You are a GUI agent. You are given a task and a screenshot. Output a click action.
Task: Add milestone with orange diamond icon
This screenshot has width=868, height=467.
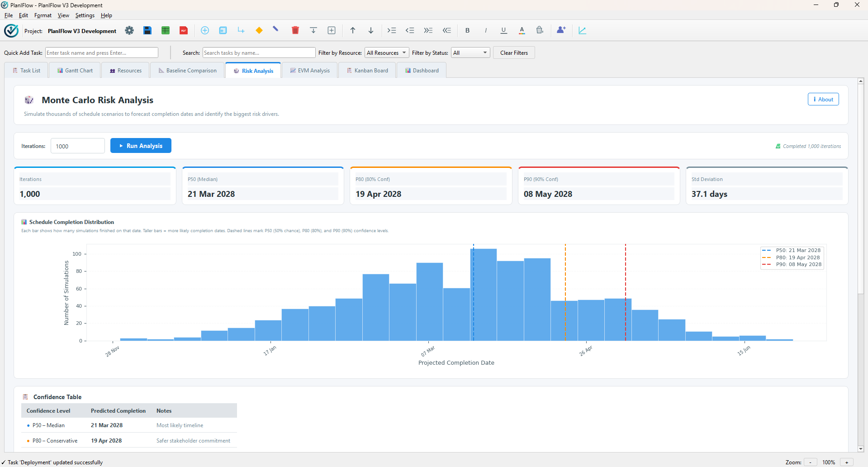point(259,30)
